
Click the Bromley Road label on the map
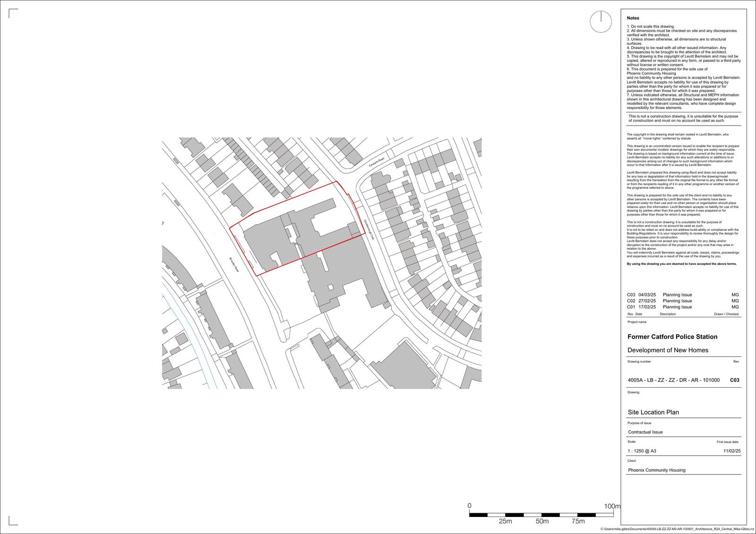click(x=234, y=264)
